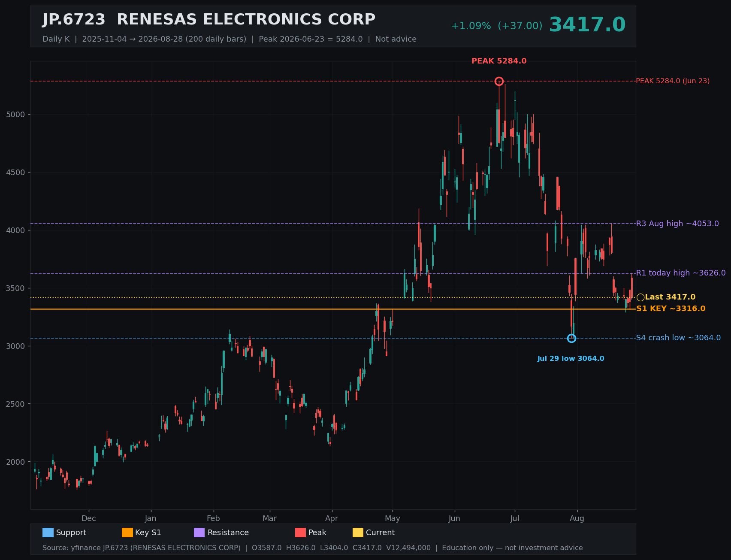Click the Apr label on the time axis
Screen dimensions: 731x560
[332, 518]
